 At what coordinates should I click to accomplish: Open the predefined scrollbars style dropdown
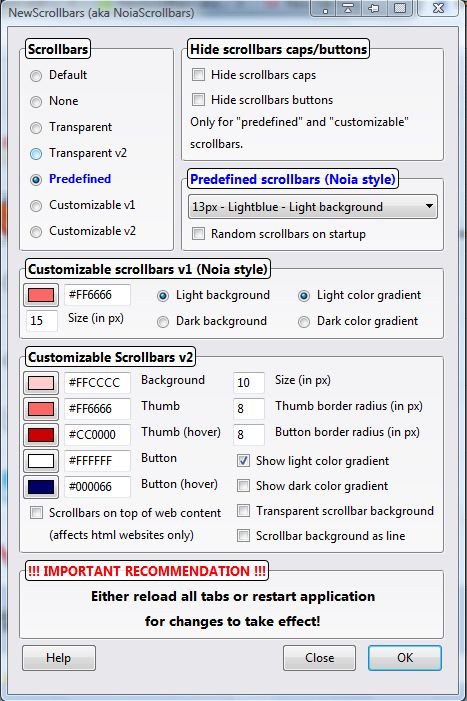[x=313, y=207]
